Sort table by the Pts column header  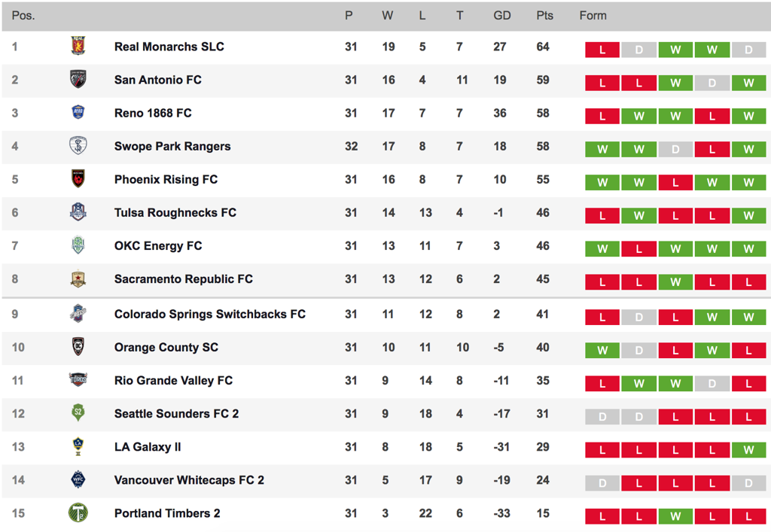click(544, 16)
